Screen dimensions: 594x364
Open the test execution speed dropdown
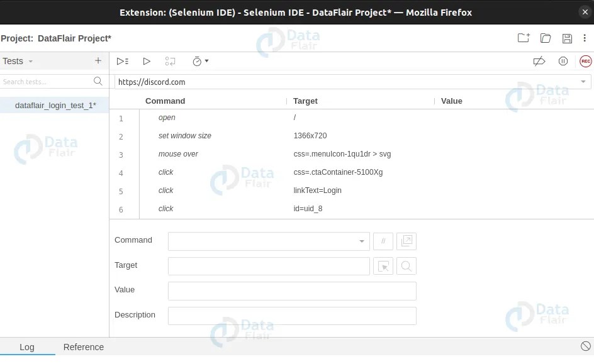click(x=199, y=61)
